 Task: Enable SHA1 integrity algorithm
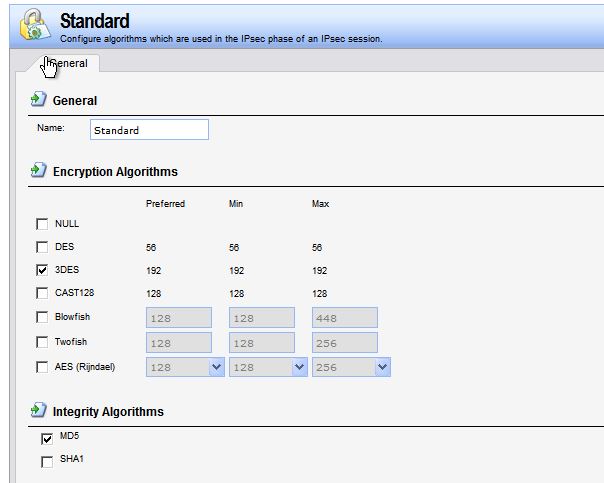[47, 461]
